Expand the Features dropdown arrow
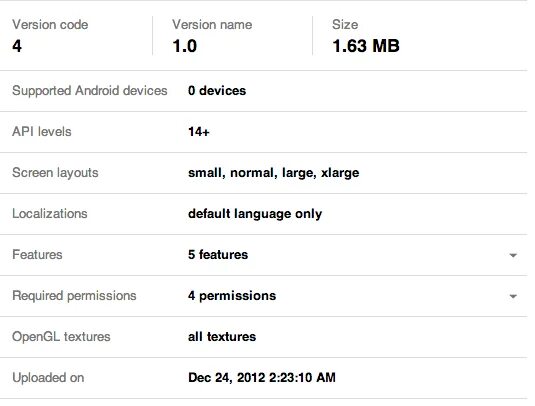Image resolution: width=535 pixels, height=406 pixels. coord(513,255)
